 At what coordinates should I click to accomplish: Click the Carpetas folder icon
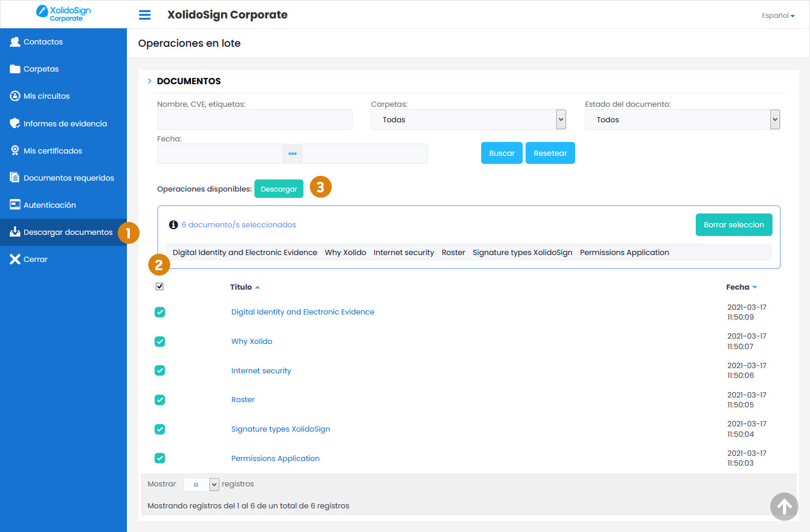click(15, 69)
